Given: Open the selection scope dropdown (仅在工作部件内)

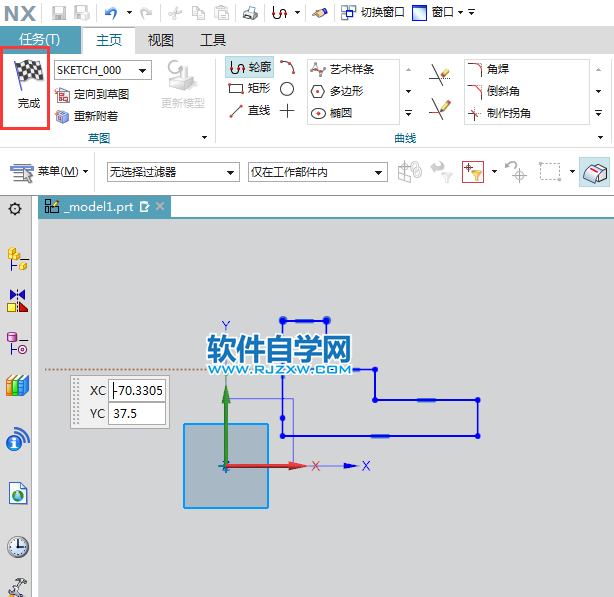Looking at the screenshot, I should (318, 172).
